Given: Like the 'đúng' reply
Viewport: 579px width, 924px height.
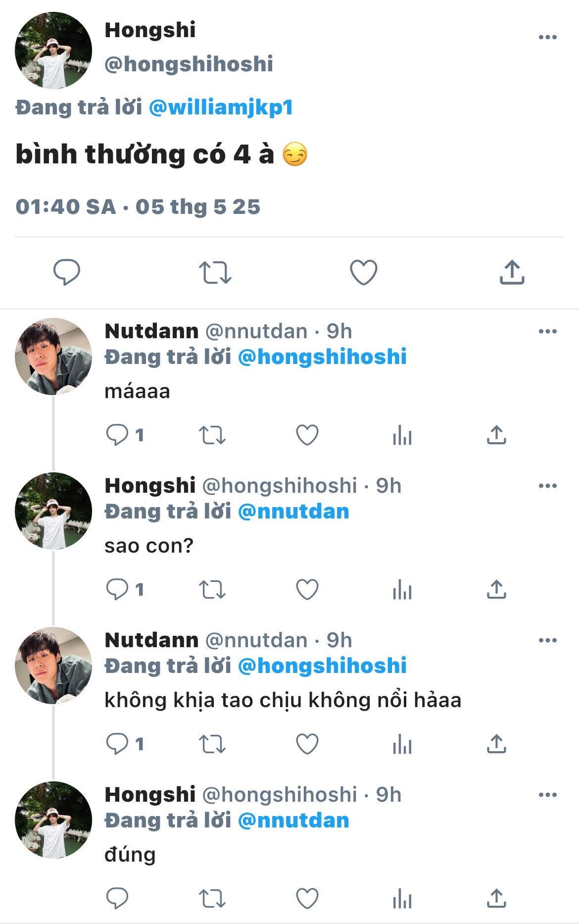Looking at the screenshot, I should pos(307,899).
